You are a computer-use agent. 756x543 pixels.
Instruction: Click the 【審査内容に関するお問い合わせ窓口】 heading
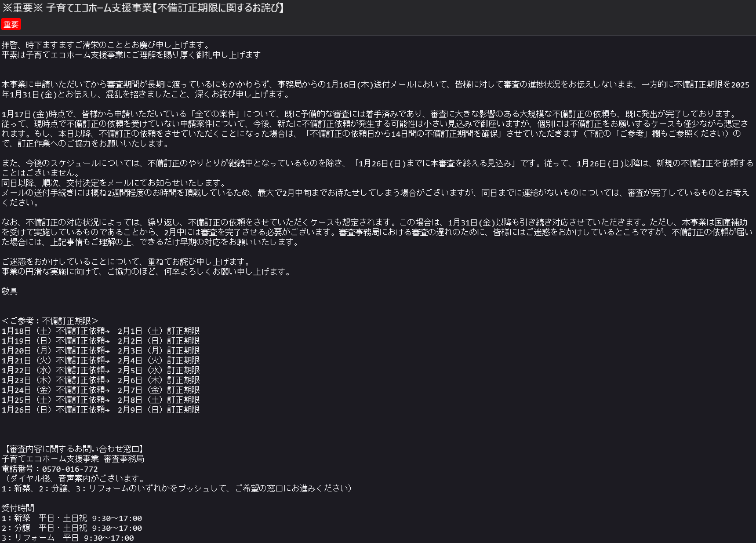pos(73,449)
